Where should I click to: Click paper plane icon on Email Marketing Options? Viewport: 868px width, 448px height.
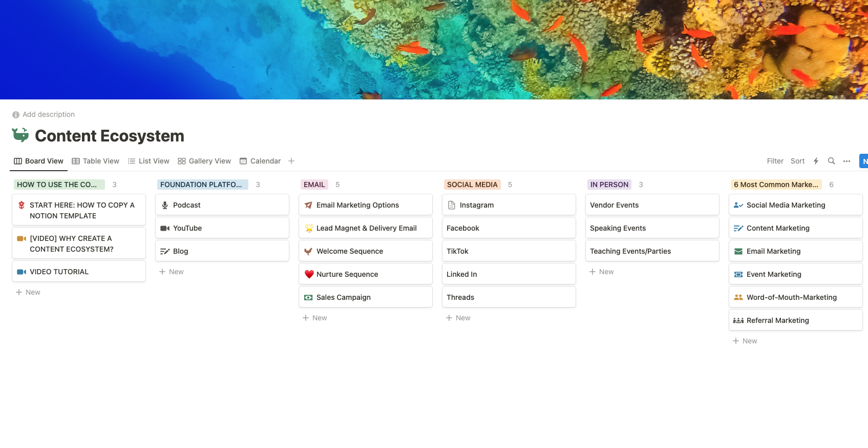pos(308,205)
